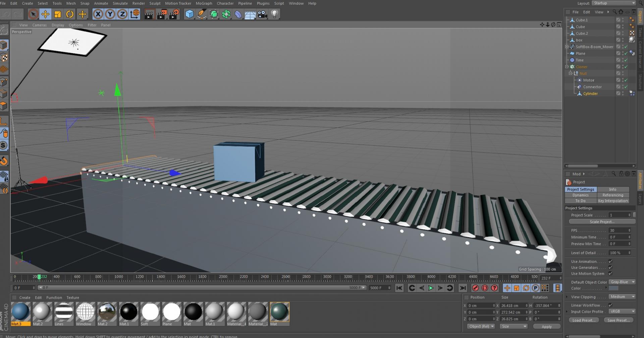Activate the Move tool
Viewport: 644px width, 338px height.
coord(45,14)
